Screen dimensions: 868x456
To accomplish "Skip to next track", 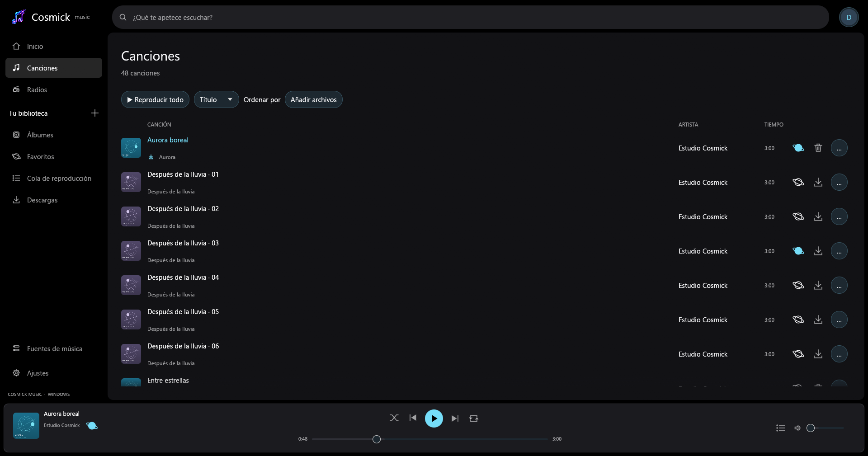I will [455, 418].
